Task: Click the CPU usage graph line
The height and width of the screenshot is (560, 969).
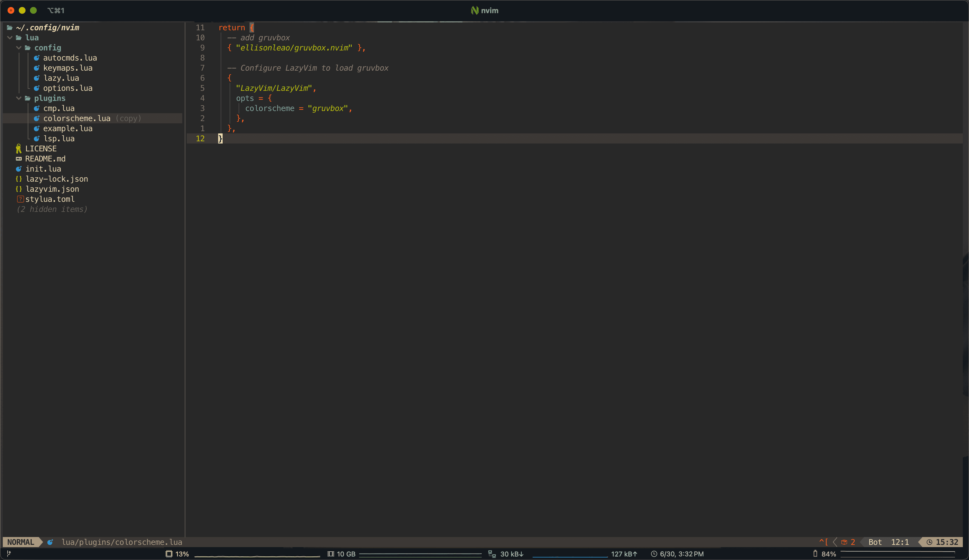Action: (257, 556)
